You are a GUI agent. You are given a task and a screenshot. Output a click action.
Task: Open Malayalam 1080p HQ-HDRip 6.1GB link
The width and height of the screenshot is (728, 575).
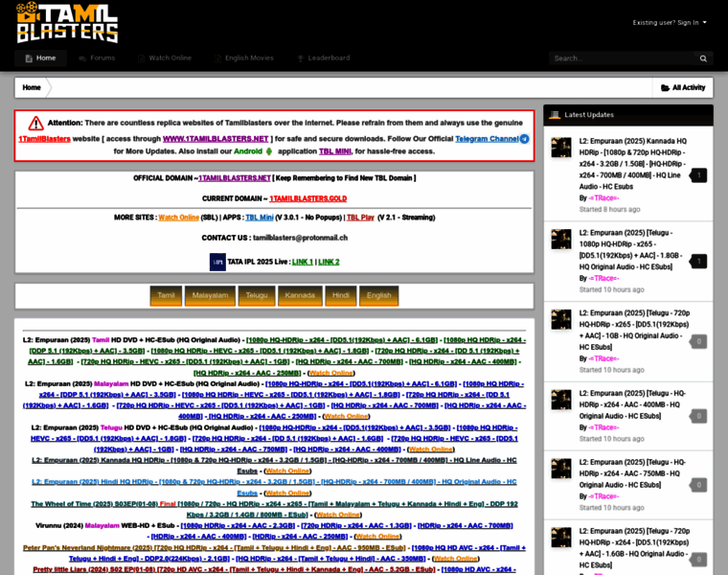click(x=361, y=384)
